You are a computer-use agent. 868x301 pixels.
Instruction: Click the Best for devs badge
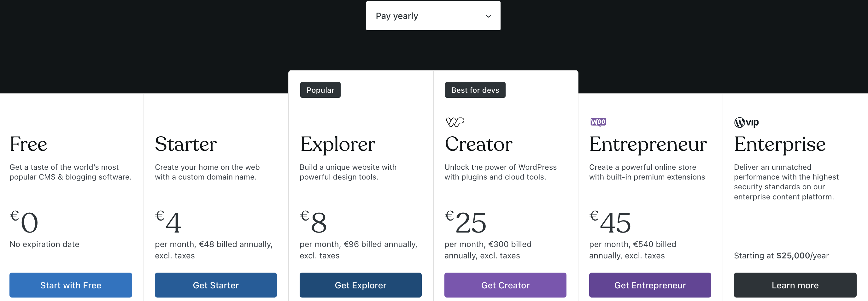pyautogui.click(x=475, y=90)
